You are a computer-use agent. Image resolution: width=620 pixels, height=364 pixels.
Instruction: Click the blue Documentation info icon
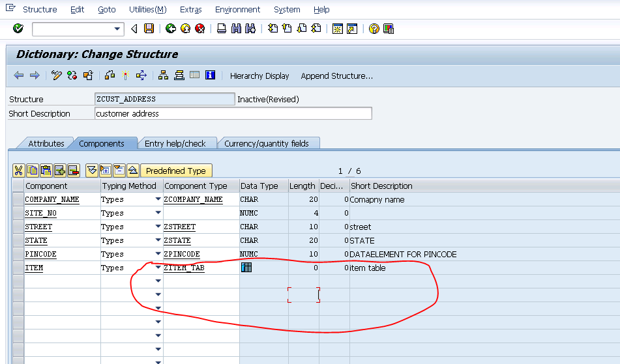point(211,75)
